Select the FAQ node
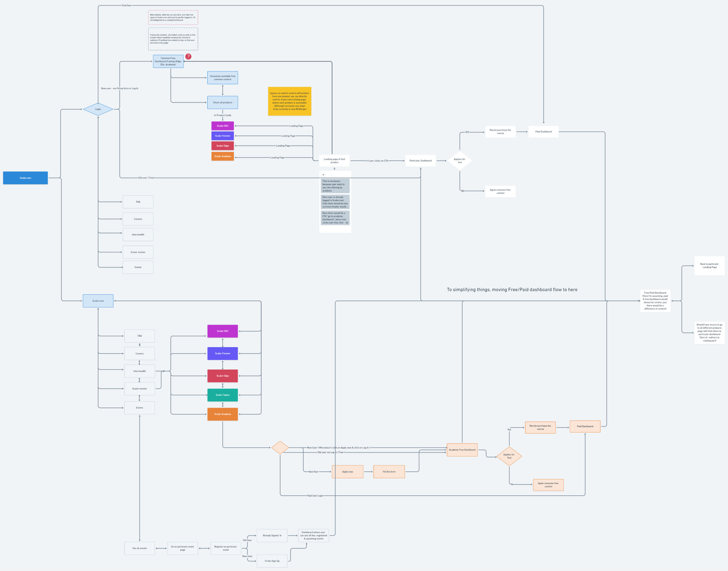The width and height of the screenshot is (728, 571). pos(138,201)
